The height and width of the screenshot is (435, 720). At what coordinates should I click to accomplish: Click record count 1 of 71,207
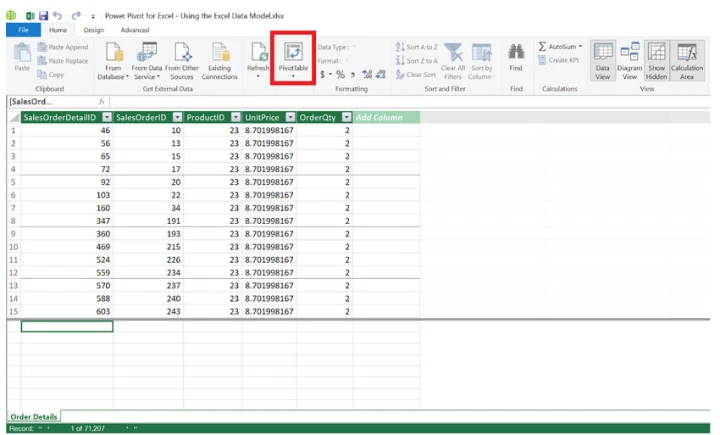(88, 429)
